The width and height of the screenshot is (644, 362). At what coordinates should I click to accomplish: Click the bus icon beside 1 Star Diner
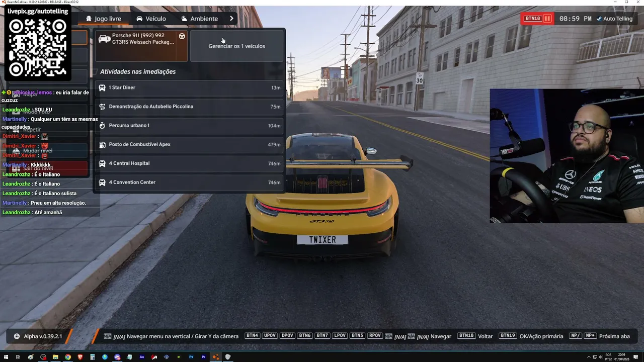click(x=102, y=87)
